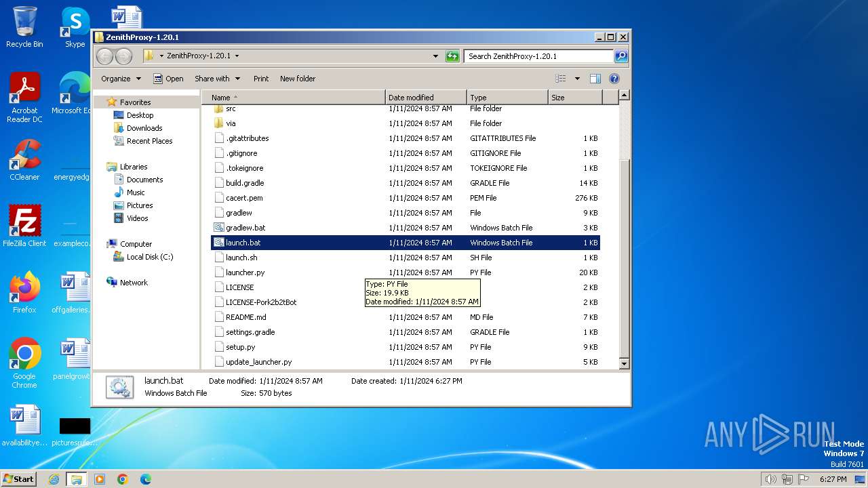
Task: Open the Organize dropdown menu
Action: click(121, 79)
